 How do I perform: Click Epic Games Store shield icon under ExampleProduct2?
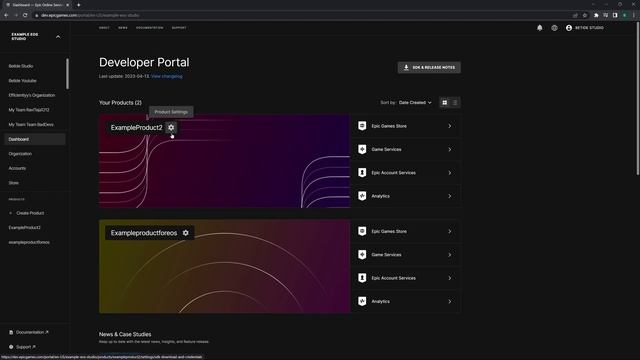362,126
